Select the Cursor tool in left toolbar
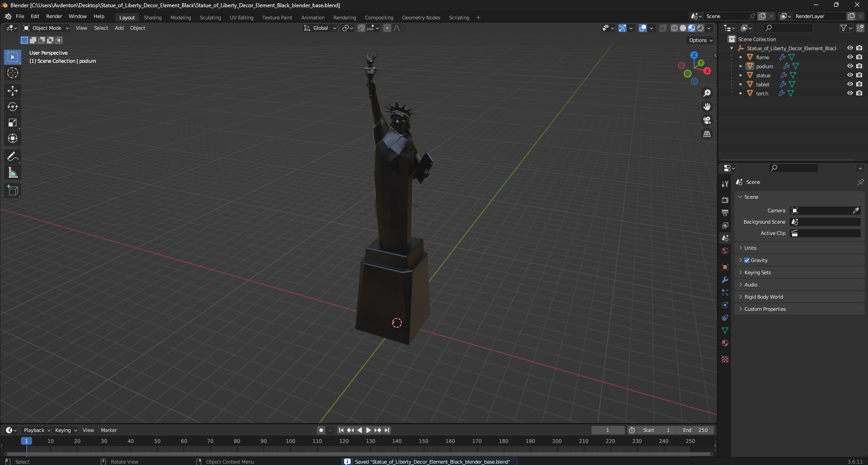This screenshot has height=465, width=868. coord(13,73)
